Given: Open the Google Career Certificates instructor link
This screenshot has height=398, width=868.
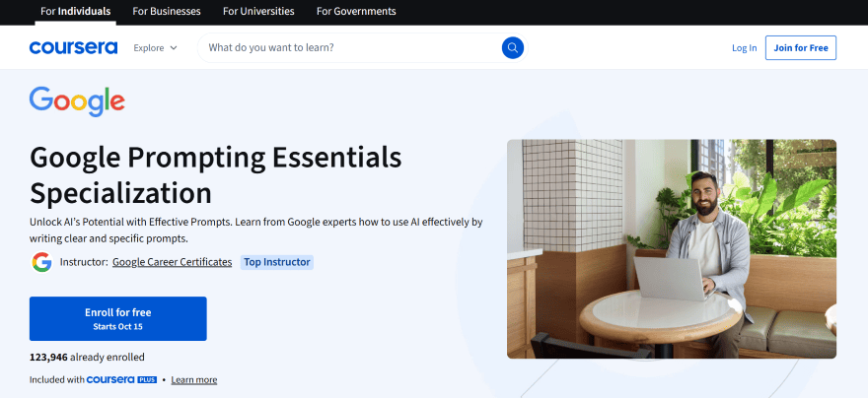Looking at the screenshot, I should click(173, 262).
